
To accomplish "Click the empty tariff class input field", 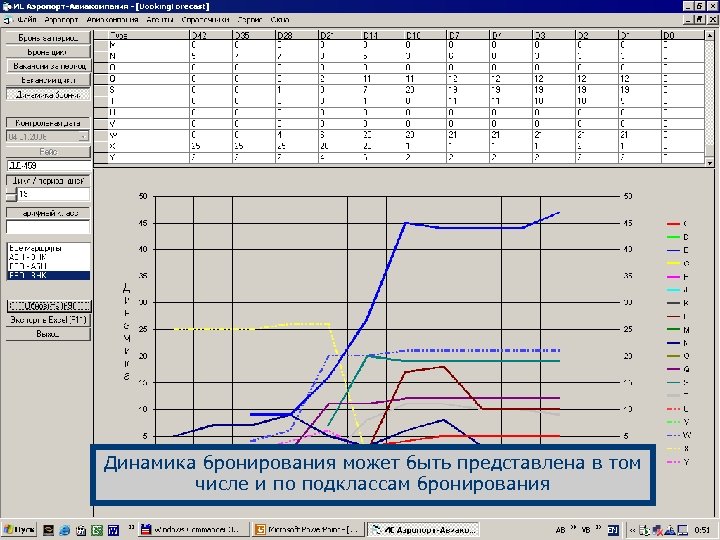I will coord(48,227).
